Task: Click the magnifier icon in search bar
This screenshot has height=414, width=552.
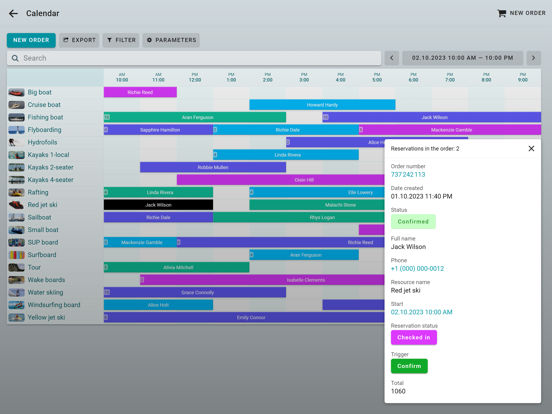Action: (x=15, y=58)
